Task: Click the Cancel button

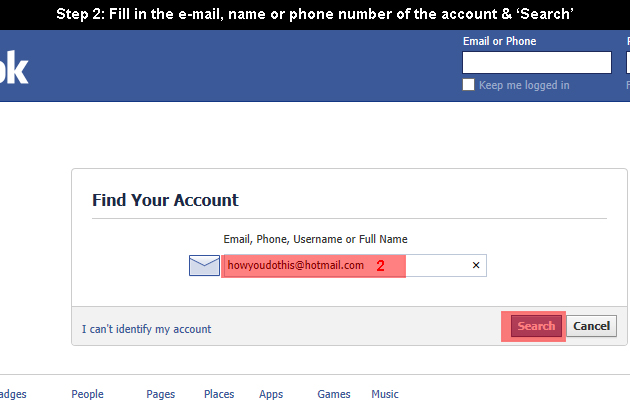Action: [591, 326]
